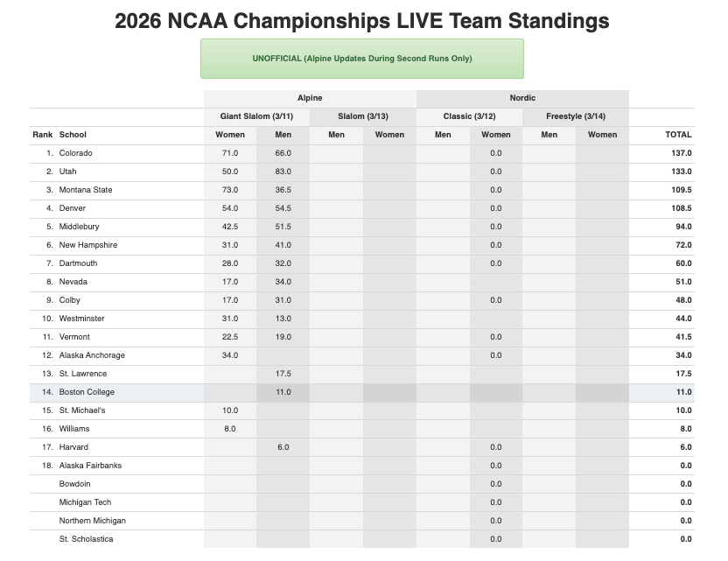
Task: Click the Colorado school row
Action: (x=75, y=153)
